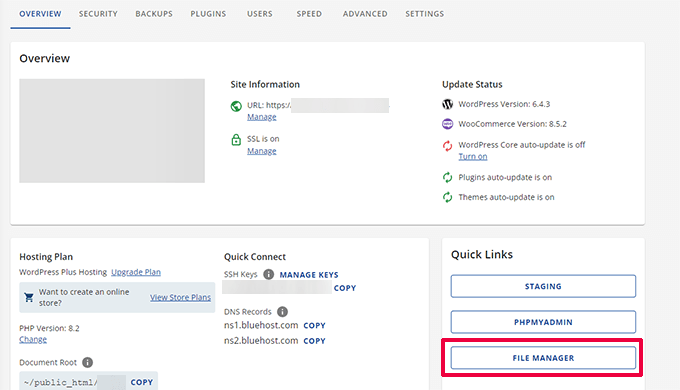Change the PHP version

click(33, 339)
